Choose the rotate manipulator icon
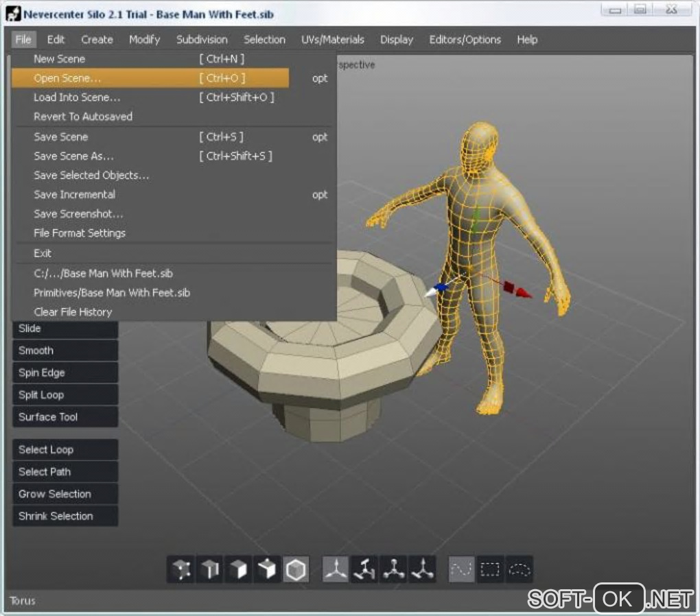Image resolution: width=700 pixels, height=616 pixels. 364,569
